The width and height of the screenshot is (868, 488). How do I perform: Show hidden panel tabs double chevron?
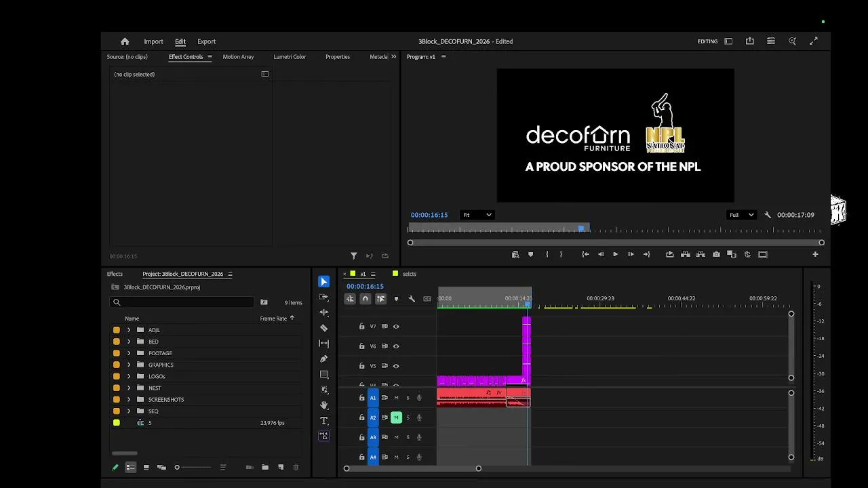coord(393,57)
